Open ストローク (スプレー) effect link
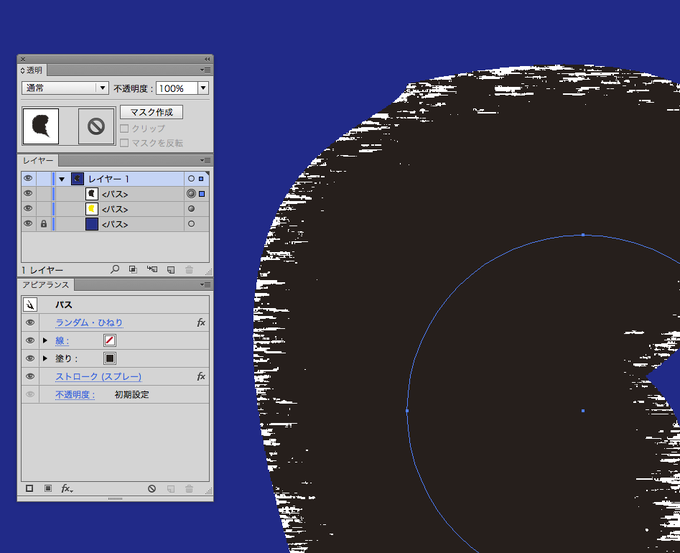The width and height of the screenshot is (680, 553). tap(98, 376)
